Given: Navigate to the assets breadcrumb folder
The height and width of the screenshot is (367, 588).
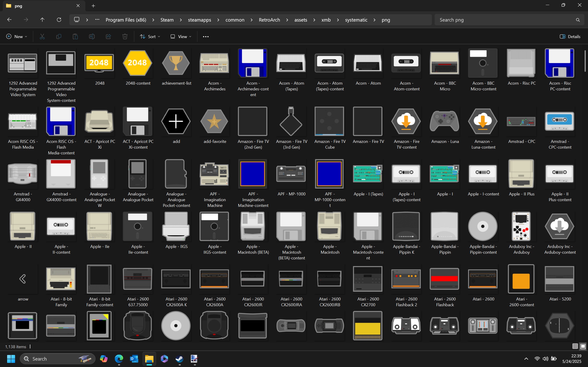Looking at the screenshot, I should [x=301, y=20].
